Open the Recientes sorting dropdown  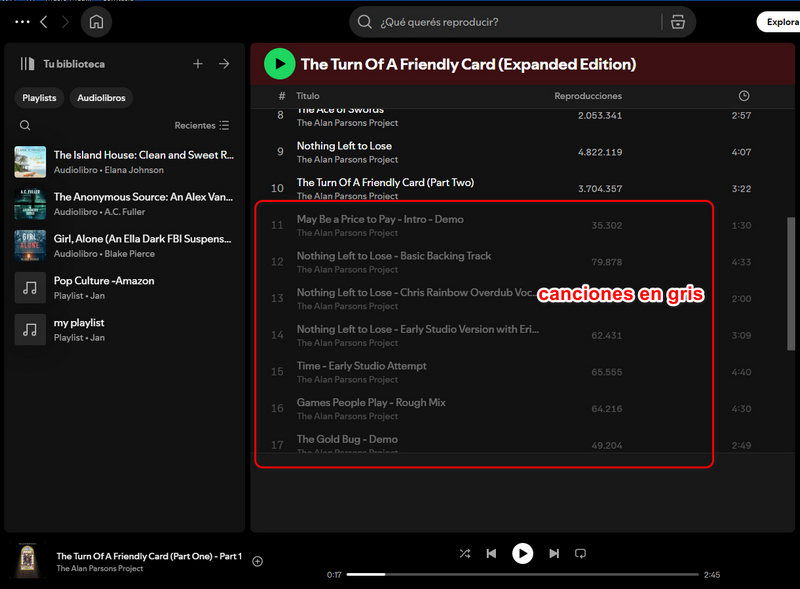[x=206, y=125]
